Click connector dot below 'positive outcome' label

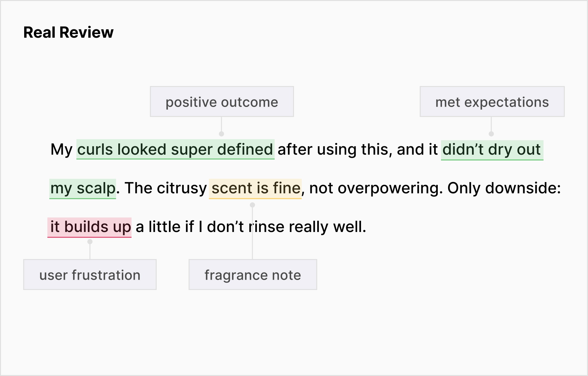[221, 134]
